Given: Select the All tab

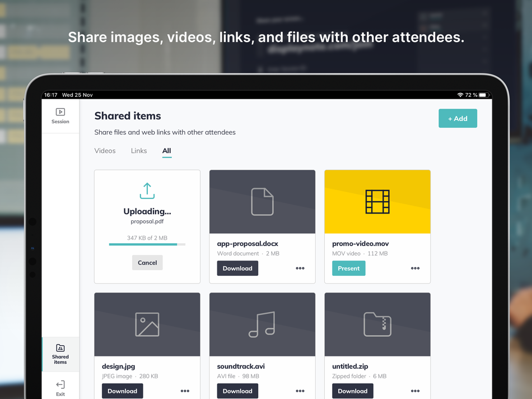Looking at the screenshot, I should 166,151.
